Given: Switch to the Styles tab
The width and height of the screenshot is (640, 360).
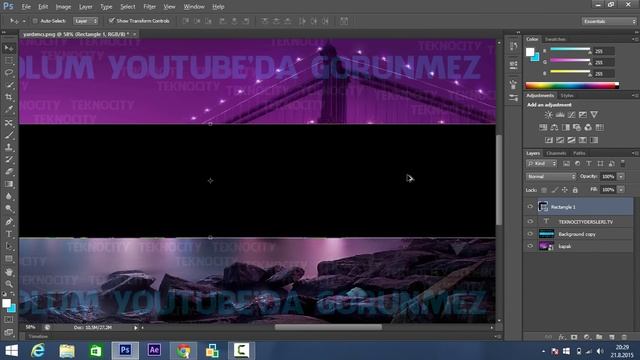Looking at the screenshot, I should (567, 96).
